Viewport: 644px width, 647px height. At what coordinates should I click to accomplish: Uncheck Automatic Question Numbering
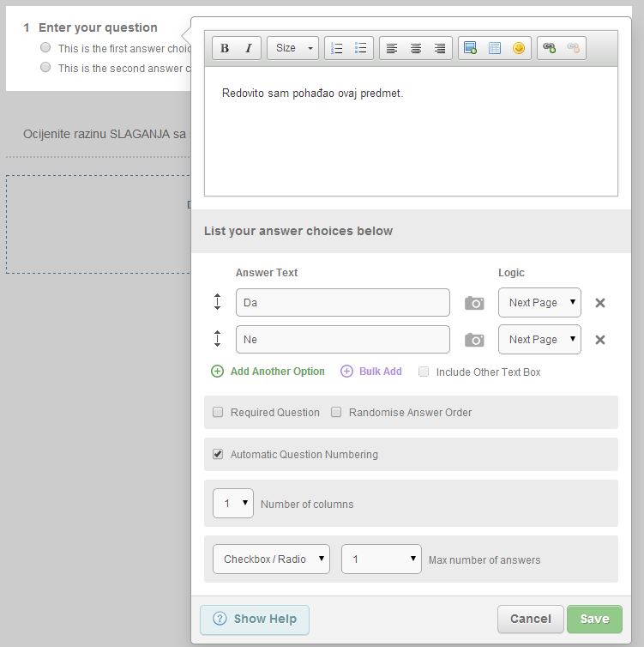[218, 455]
